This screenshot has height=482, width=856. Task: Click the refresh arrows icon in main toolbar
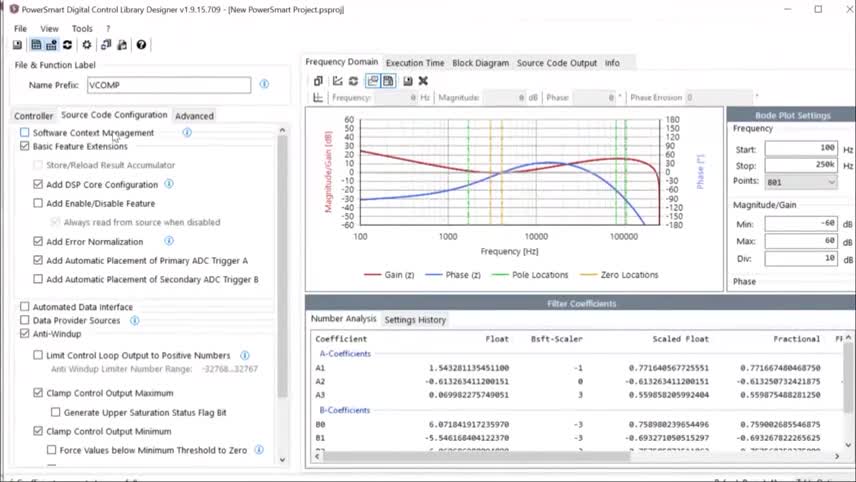[67, 45]
